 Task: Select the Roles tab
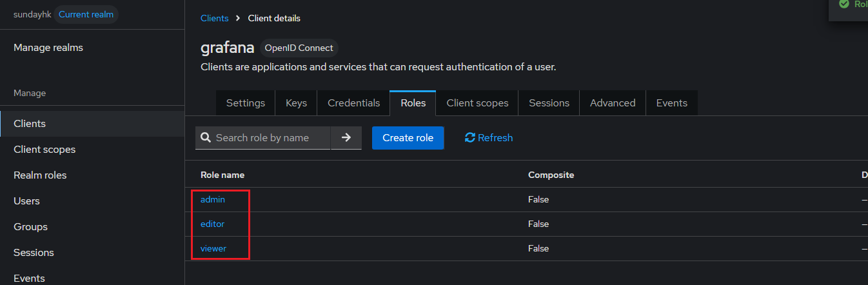pos(413,103)
